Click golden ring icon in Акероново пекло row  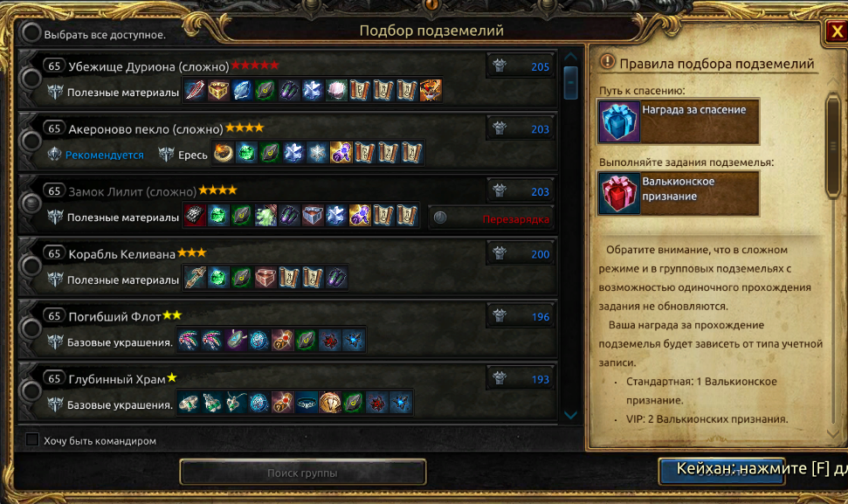(223, 153)
